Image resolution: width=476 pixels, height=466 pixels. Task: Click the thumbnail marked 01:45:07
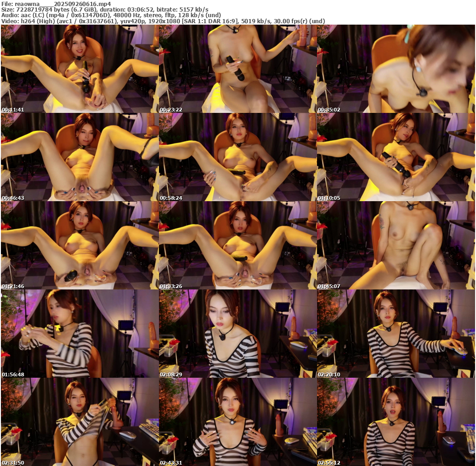[396, 245]
